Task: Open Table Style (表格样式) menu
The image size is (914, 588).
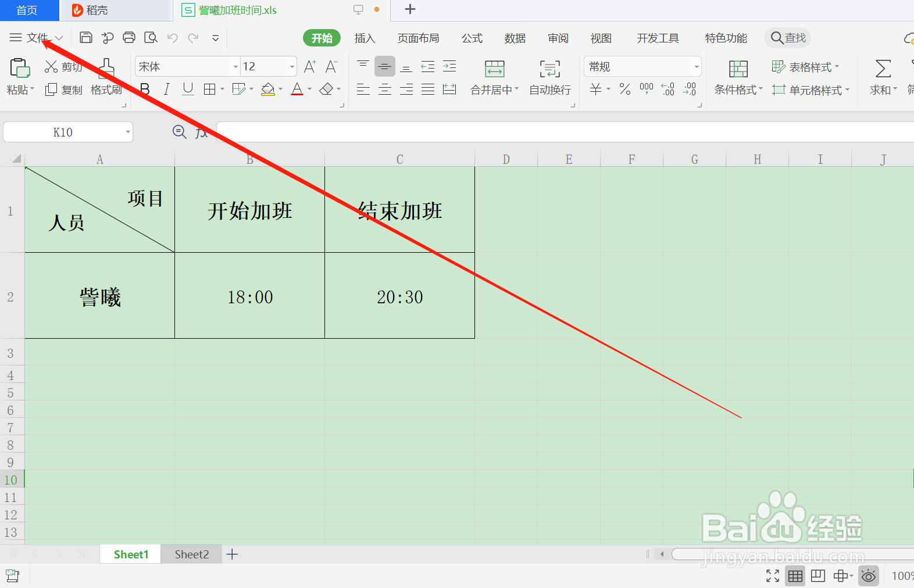Action: (x=805, y=67)
